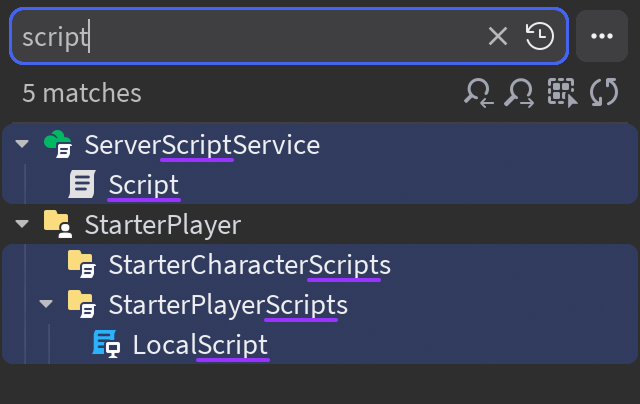Click the select all matches icon

click(561, 93)
